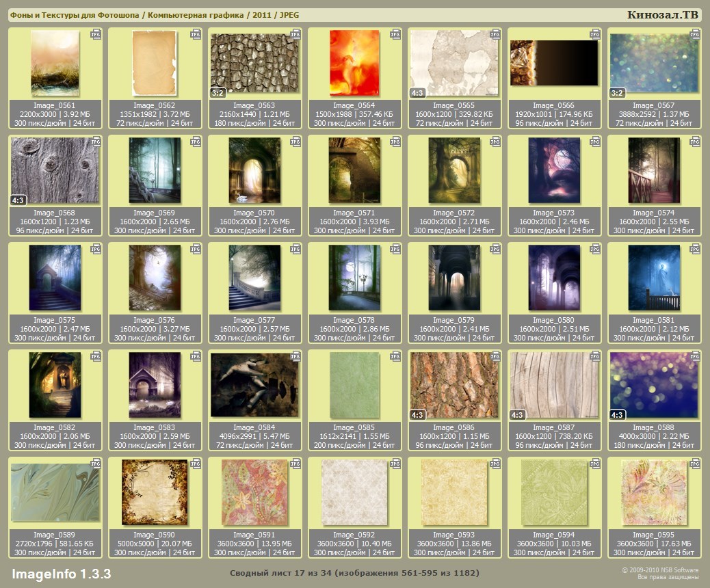Open the Image_0564 fiery orange thumbnail
The image size is (710, 588).
[354, 63]
